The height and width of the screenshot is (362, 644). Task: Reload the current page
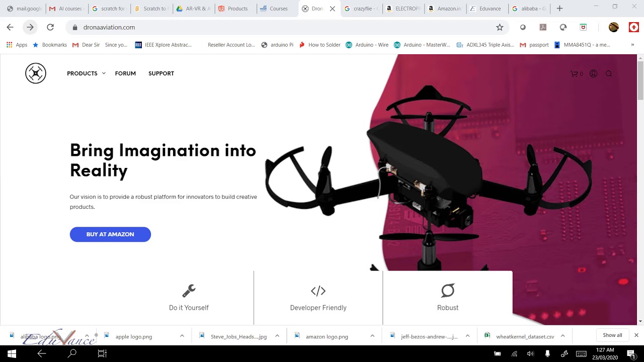[50, 27]
